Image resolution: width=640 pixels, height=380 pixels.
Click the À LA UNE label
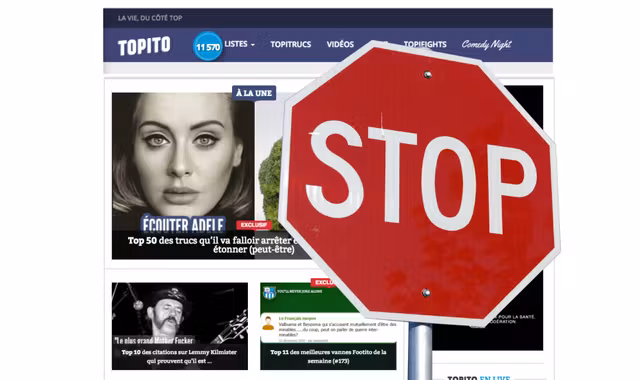(254, 93)
